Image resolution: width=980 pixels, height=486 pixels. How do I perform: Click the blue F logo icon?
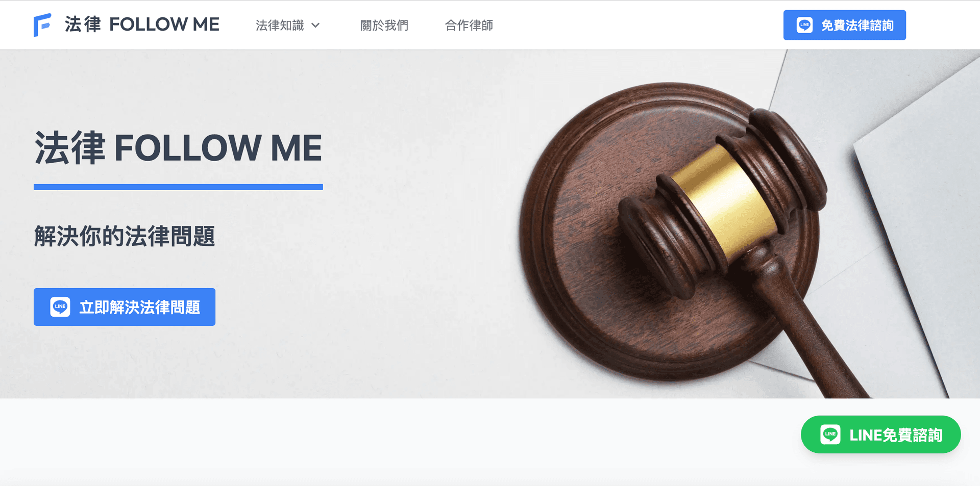tap(42, 25)
